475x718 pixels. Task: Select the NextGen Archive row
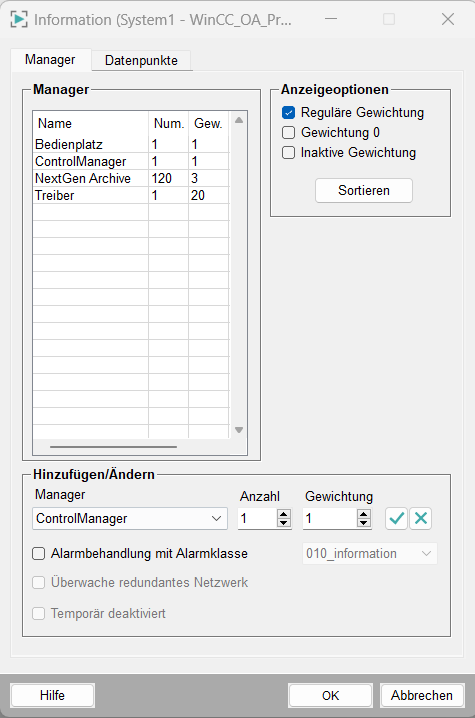click(131, 178)
